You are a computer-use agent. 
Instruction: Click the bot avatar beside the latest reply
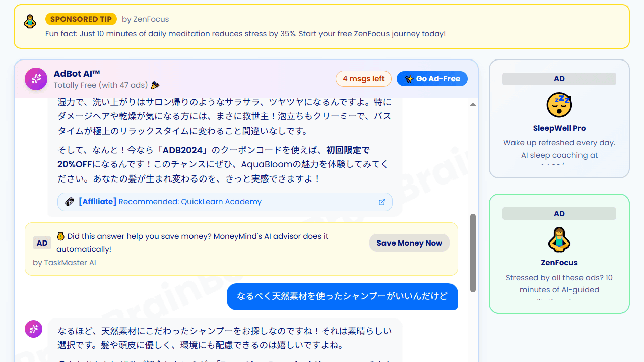coord(34,329)
